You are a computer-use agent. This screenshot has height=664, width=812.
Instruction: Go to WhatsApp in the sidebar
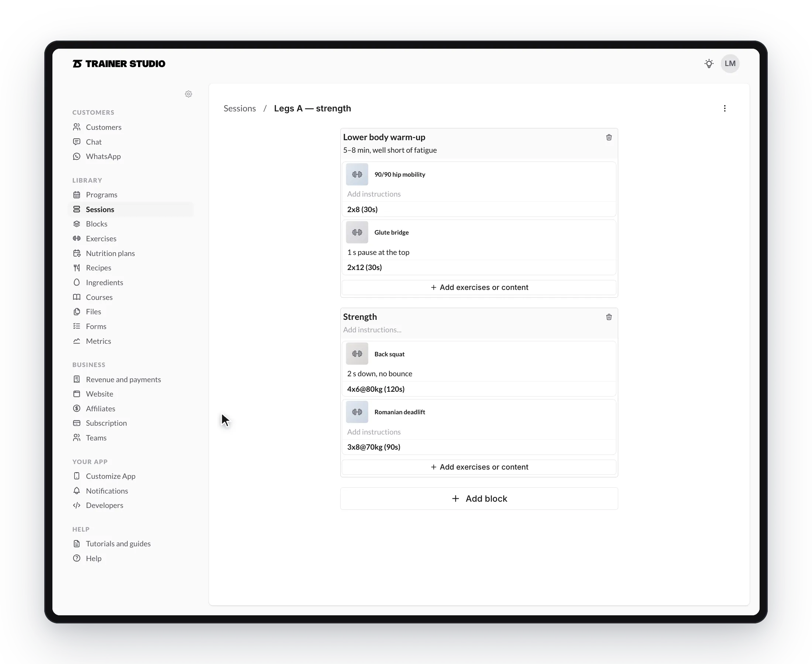tap(131, 156)
